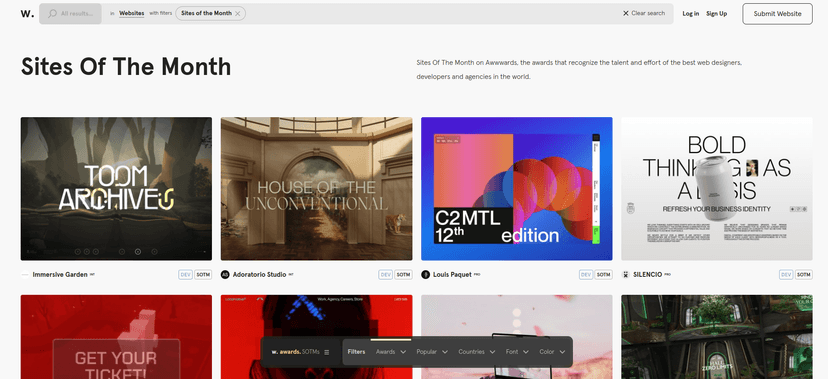Click the SOTM badge under Adoratorio Studio
This screenshot has height=379, width=828.
(x=403, y=274)
